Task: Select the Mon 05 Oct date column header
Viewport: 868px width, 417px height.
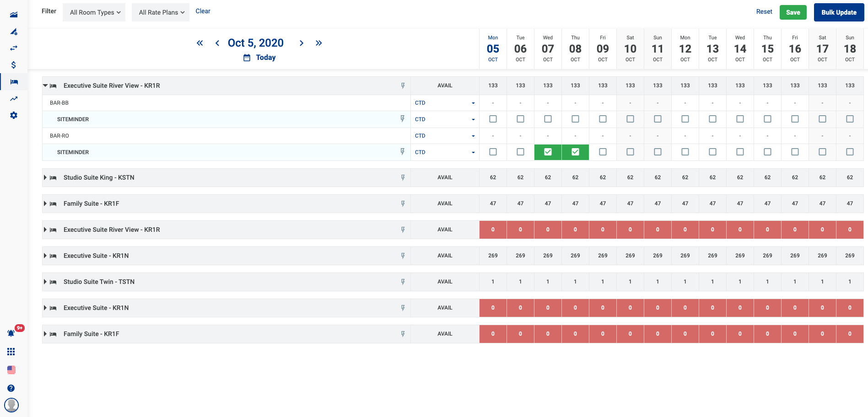Action: click(x=493, y=48)
